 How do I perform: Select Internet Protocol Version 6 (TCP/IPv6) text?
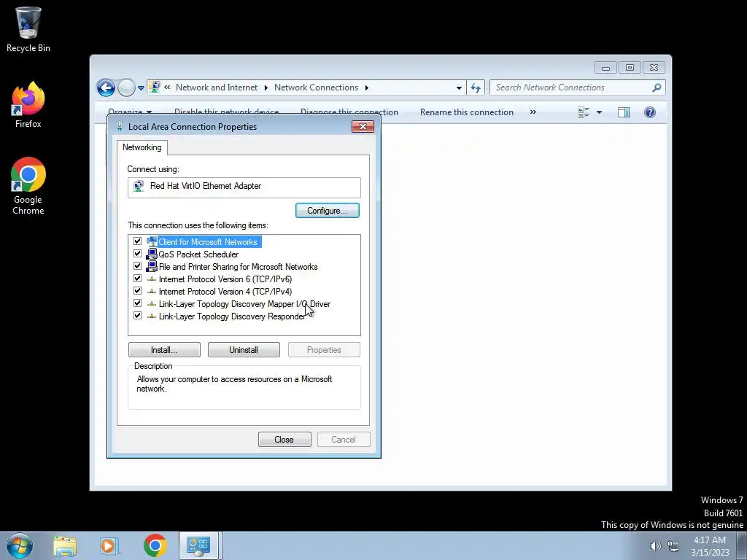[x=225, y=279]
